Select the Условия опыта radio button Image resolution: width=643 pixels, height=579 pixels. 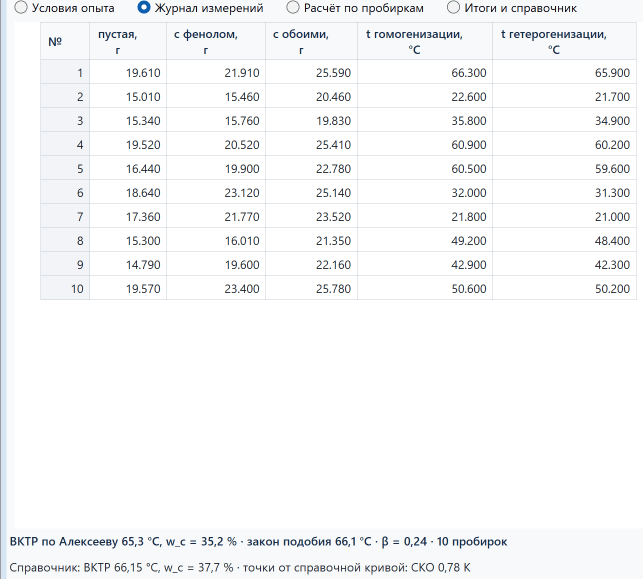(64, 8)
